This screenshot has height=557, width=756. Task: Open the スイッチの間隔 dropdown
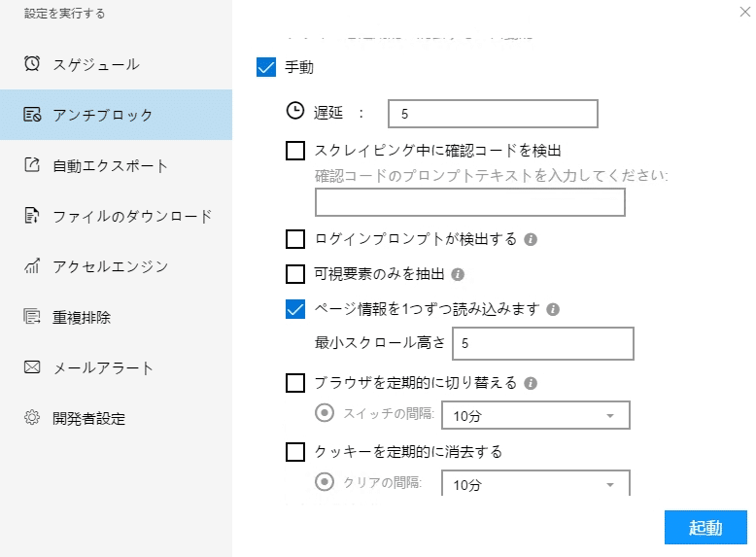[535, 416]
